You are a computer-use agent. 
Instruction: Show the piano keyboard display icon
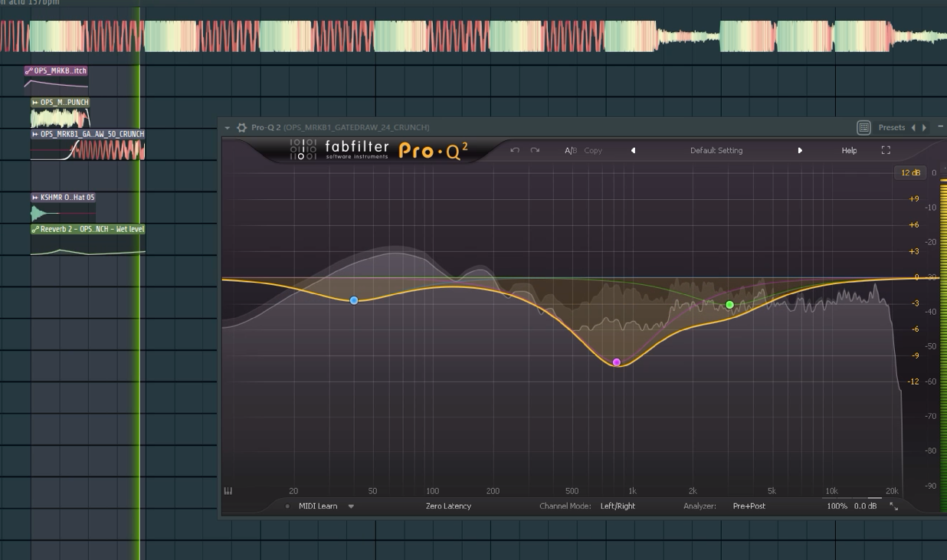pos(228,491)
